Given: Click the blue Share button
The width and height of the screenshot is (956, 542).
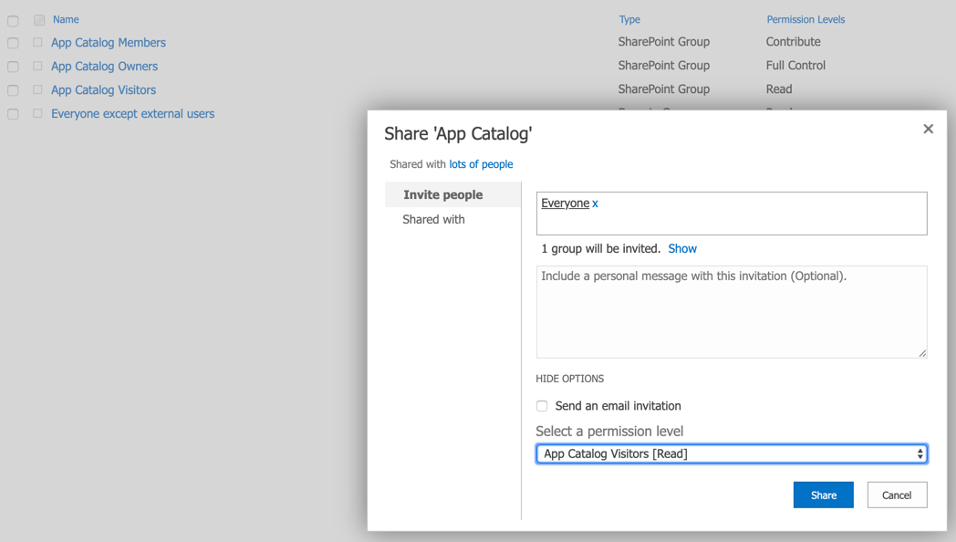Looking at the screenshot, I should [823, 495].
